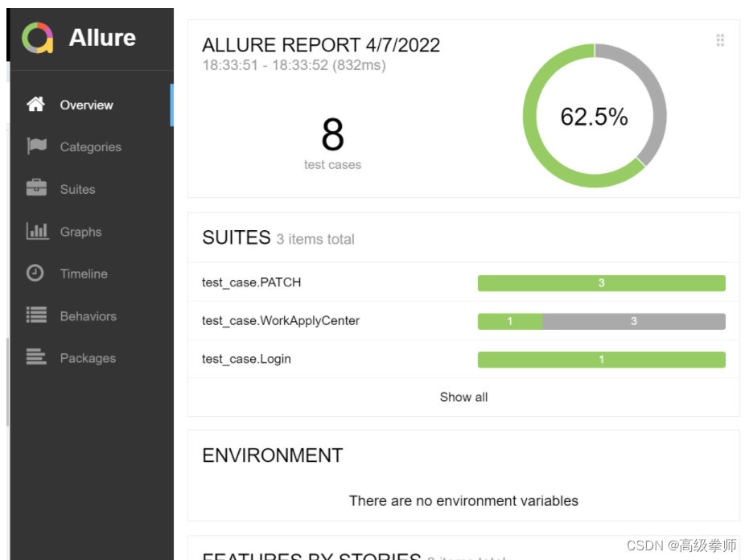Click WorkApplyCenter green passed segment
Image resolution: width=749 pixels, height=560 pixels.
click(510, 321)
